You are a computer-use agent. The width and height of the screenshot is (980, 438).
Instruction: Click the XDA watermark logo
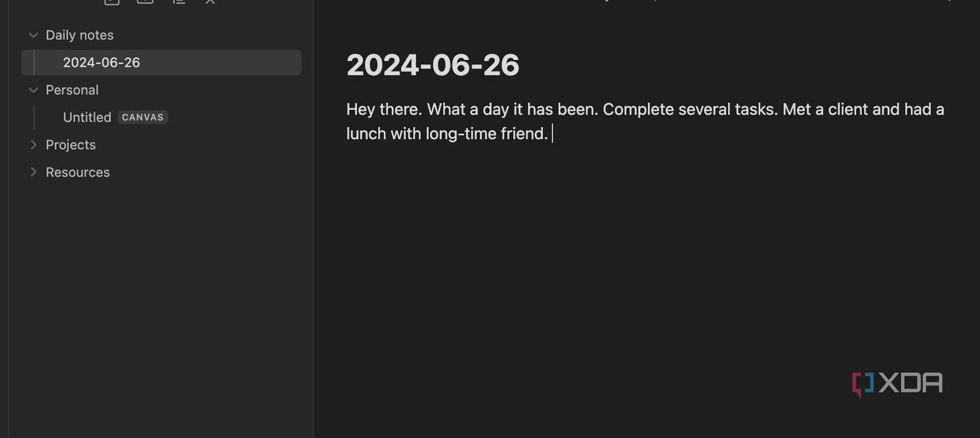click(897, 383)
